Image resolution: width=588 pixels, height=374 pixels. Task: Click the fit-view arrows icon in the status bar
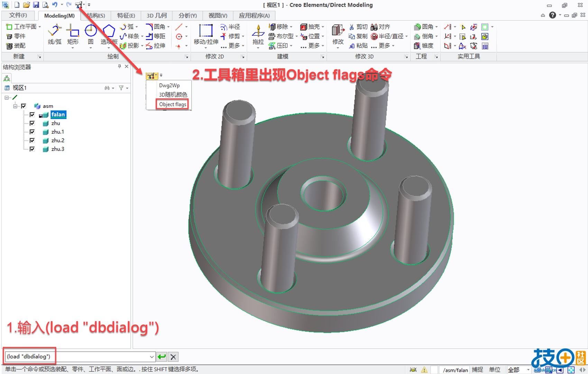[571, 370]
